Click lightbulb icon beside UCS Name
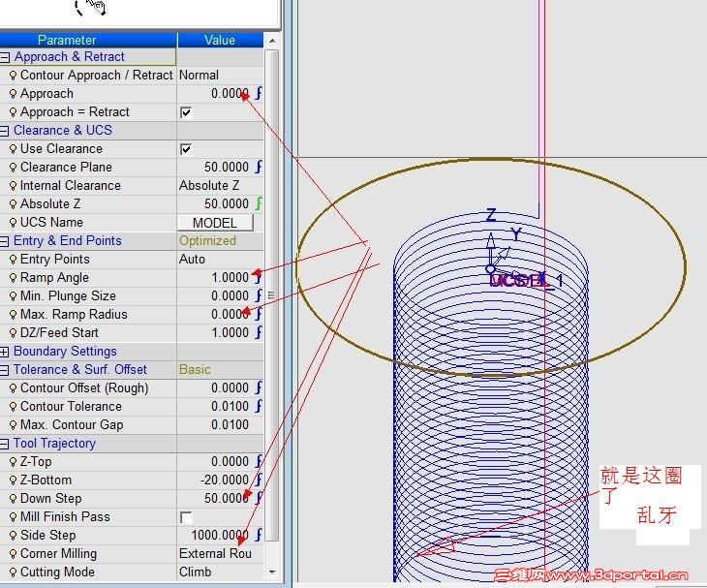The width and height of the screenshot is (707, 588). (14, 223)
